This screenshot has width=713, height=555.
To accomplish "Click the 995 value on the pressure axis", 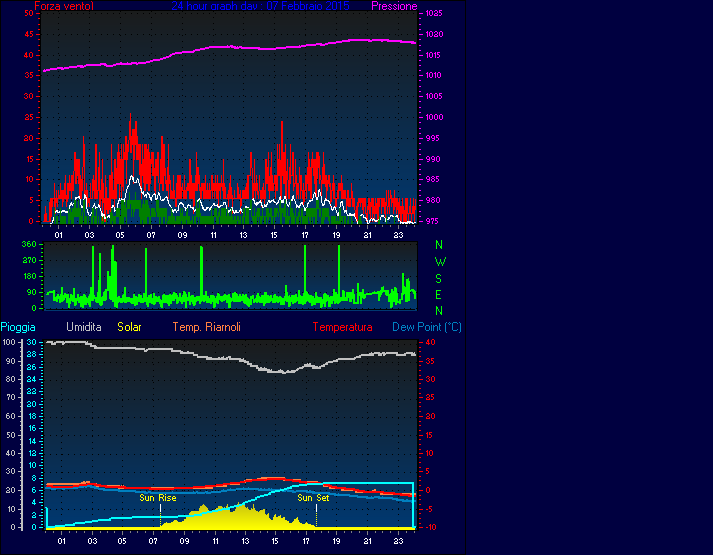I will 432,138.
